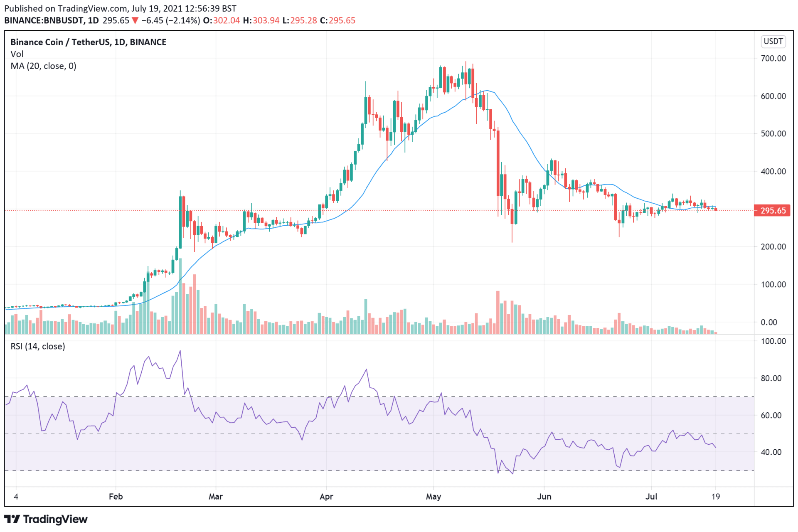Click the Apr label on time axis
The height and width of the screenshot is (532, 798).
point(326,497)
